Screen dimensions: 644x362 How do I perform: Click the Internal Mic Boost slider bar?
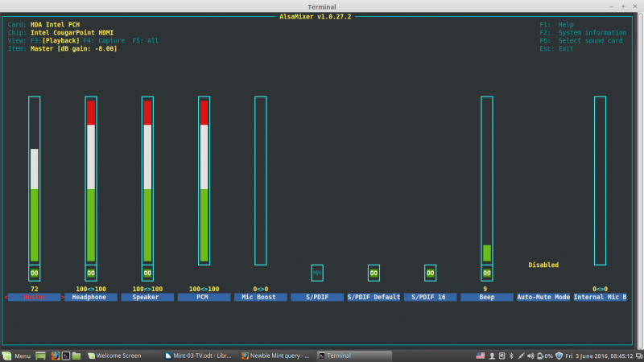[600, 180]
